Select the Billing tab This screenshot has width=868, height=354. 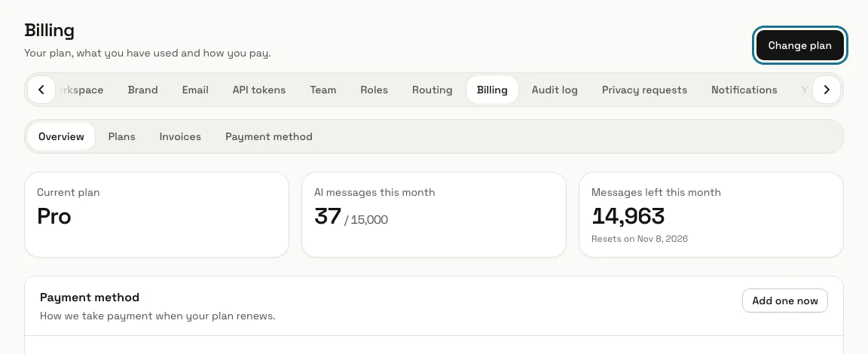[492, 90]
